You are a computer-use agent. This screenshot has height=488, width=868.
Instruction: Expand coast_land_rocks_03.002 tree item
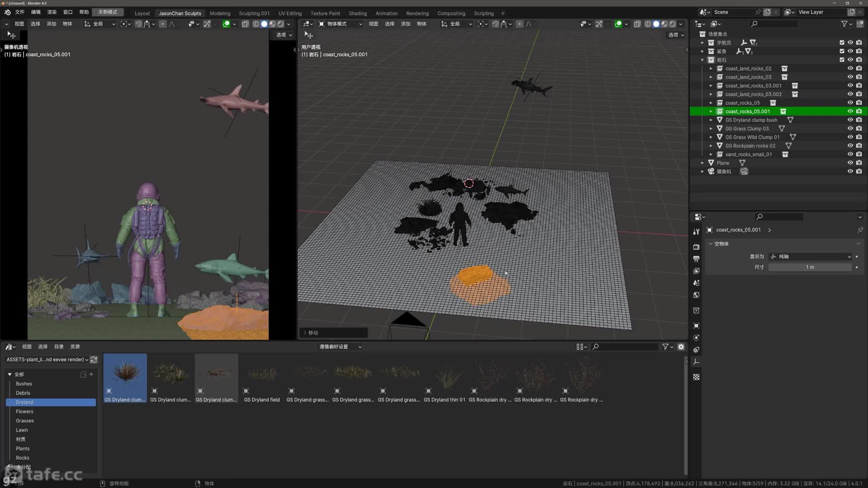point(711,94)
